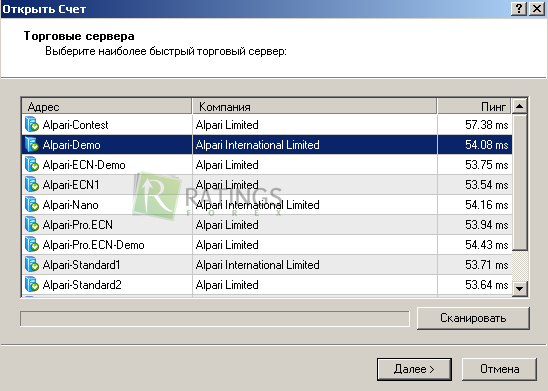The image size is (548, 391).
Task: Click the server icon beside Alpari-Pro.ECN
Action: click(32, 225)
